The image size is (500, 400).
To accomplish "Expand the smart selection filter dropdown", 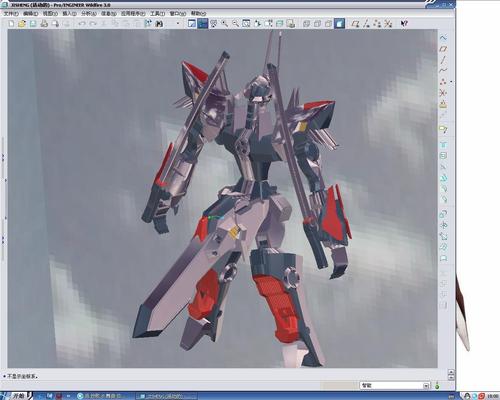I will 426,386.
